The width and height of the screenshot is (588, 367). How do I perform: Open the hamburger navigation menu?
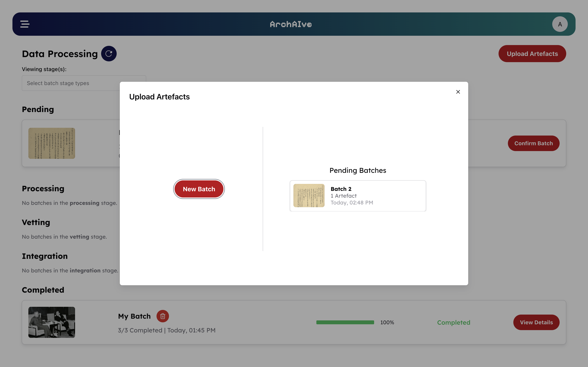[x=24, y=24]
